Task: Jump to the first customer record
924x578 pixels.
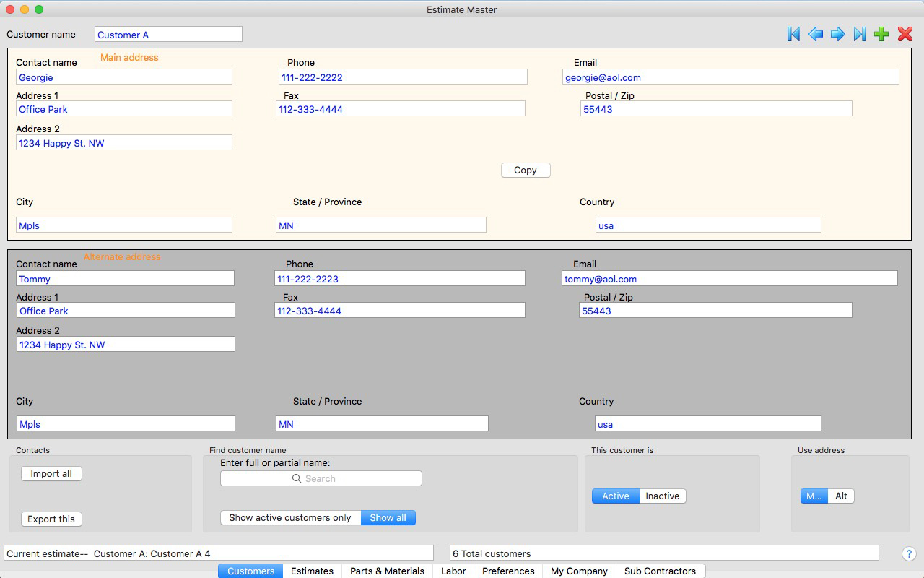Action: click(x=793, y=33)
